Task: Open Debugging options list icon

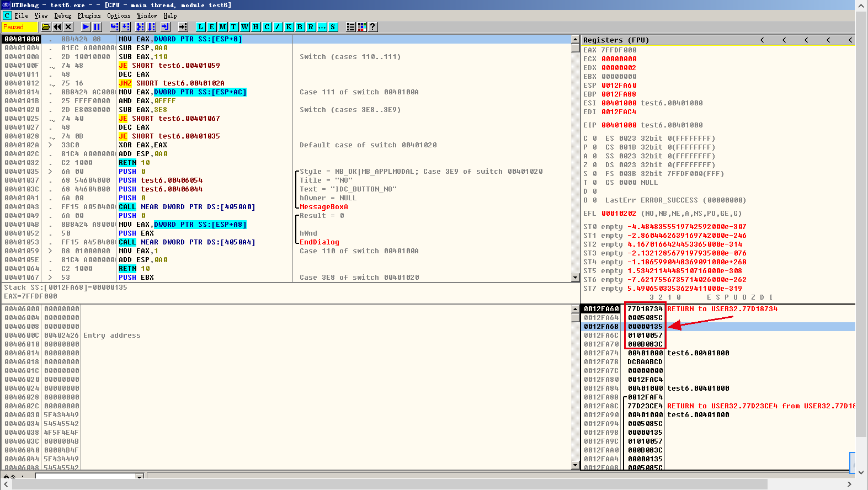Action: (x=350, y=26)
